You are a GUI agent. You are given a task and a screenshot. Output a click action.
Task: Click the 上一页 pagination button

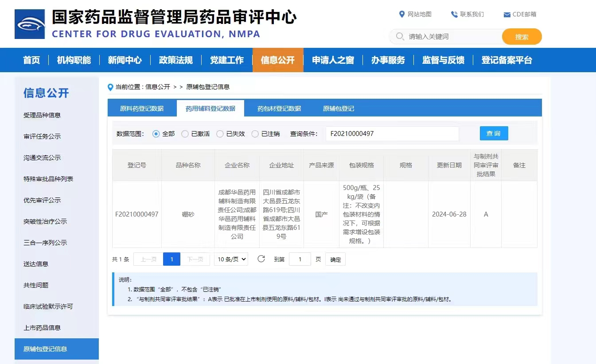tap(148, 259)
